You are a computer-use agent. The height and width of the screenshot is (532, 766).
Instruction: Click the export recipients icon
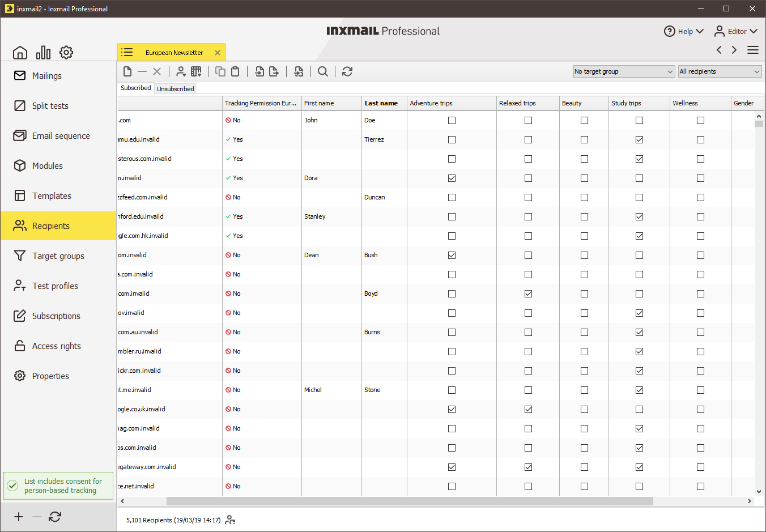(274, 71)
